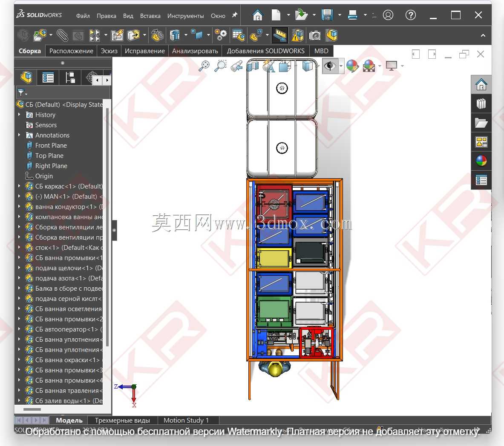504x446 pixels.
Task: Open the Инструменты menu
Action: [x=185, y=16]
